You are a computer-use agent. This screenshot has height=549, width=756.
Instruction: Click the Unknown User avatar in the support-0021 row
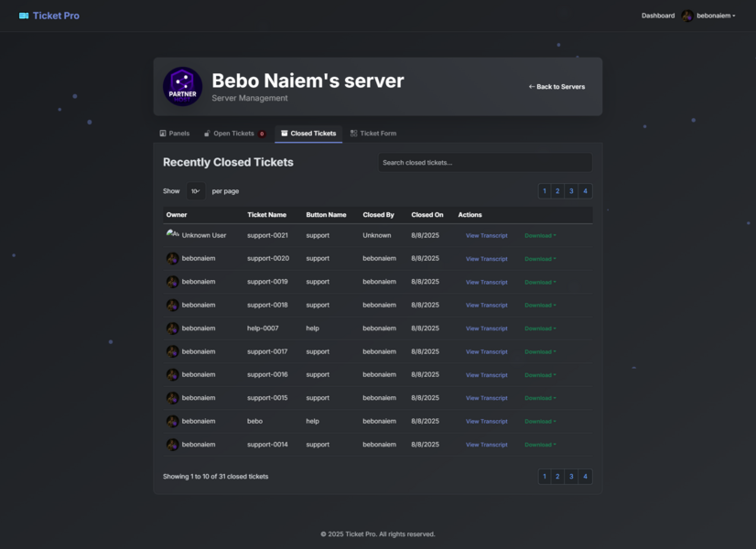tap(173, 233)
